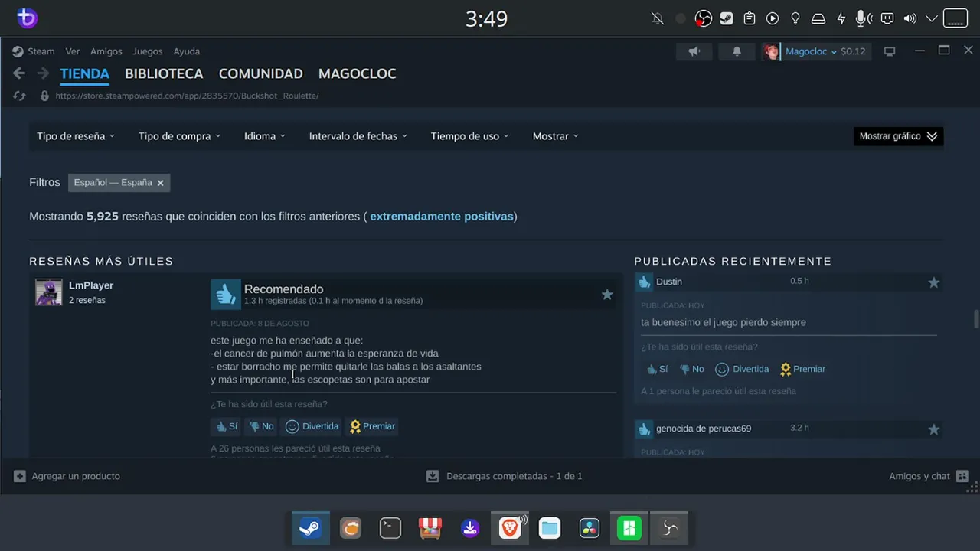
Task: Mark LmPlayer's review as not helpful
Action: coord(261,426)
